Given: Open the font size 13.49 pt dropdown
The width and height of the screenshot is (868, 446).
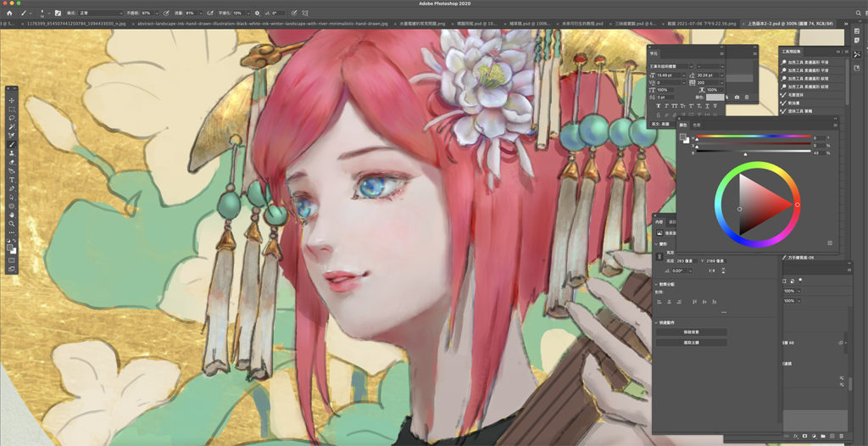Looking at the screenshot, I should point(684,75).
